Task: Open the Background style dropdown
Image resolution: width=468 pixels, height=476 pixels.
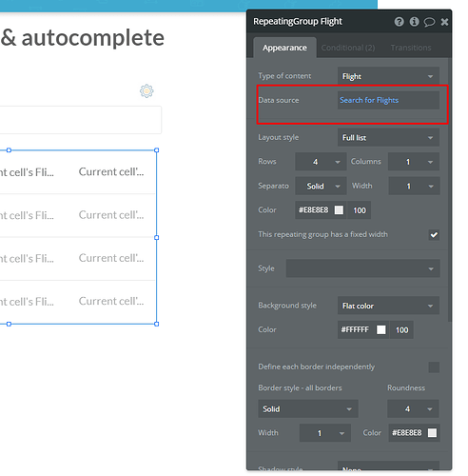Action: click(x=388, y=306)
